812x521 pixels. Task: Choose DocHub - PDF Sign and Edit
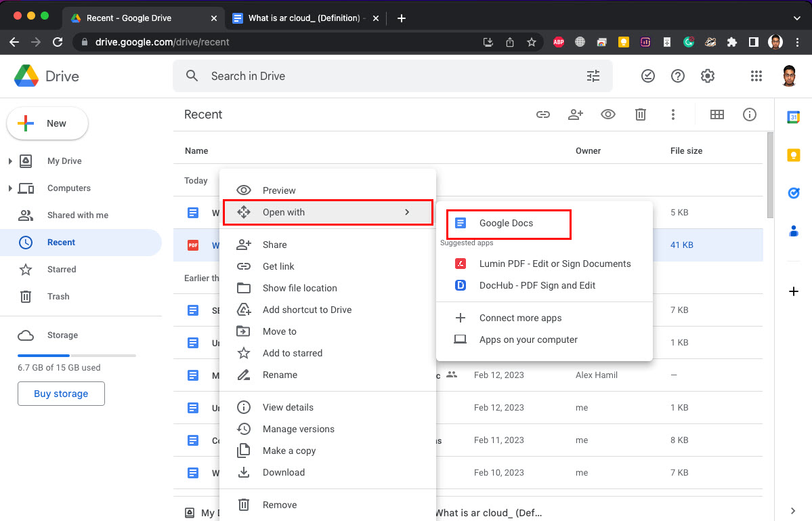pyautogui.click(x=544, y=285)
